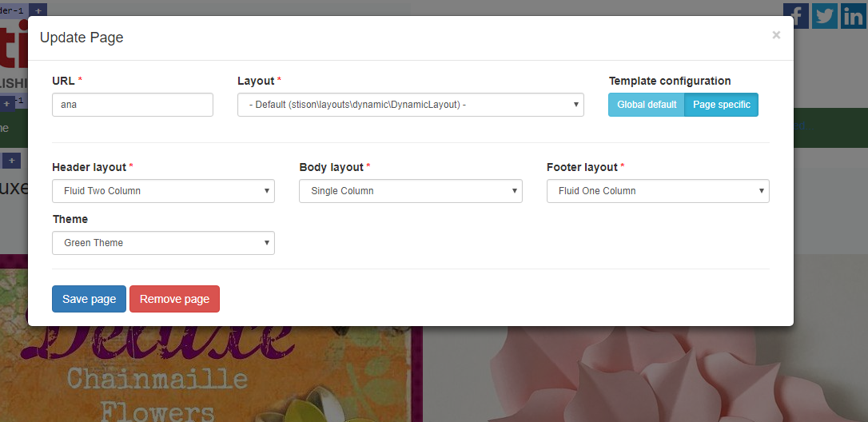The height and width of the screenshot is (422, 868).
Task: Expand the Footer layout dropdown
Action: (x=657, y=191)
